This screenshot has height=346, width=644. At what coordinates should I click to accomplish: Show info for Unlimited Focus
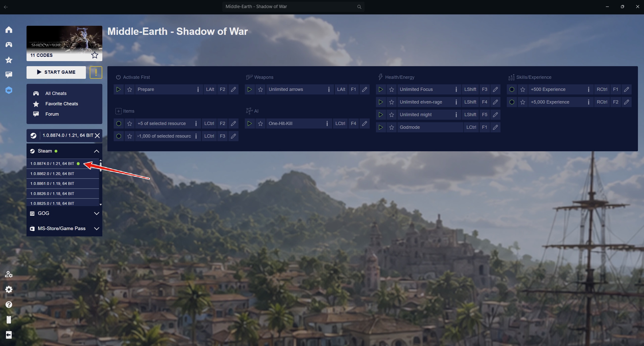pos(456,89)
